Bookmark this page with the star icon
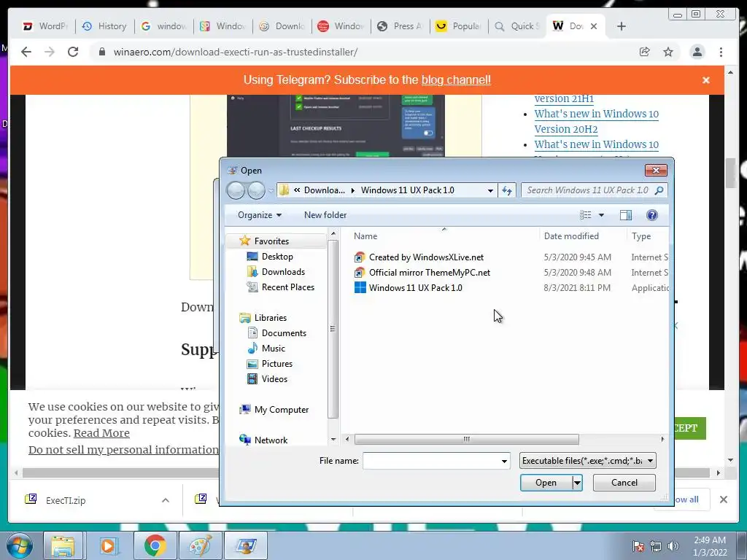The image size is (747, 560). (x=668, y=52)
